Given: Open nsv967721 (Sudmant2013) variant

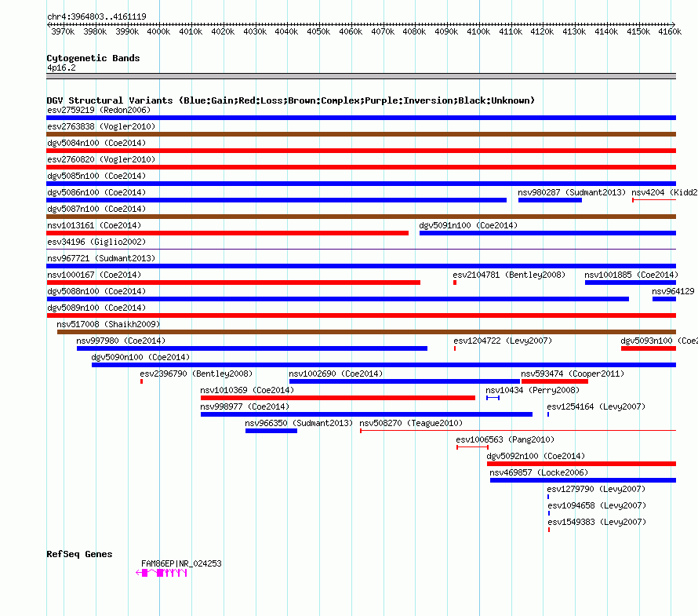Looking at the screenshot, I should pyautogui.click(x=101, y=258).
